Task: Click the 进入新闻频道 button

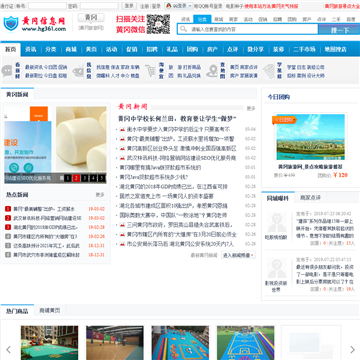Action: point(238,255)
